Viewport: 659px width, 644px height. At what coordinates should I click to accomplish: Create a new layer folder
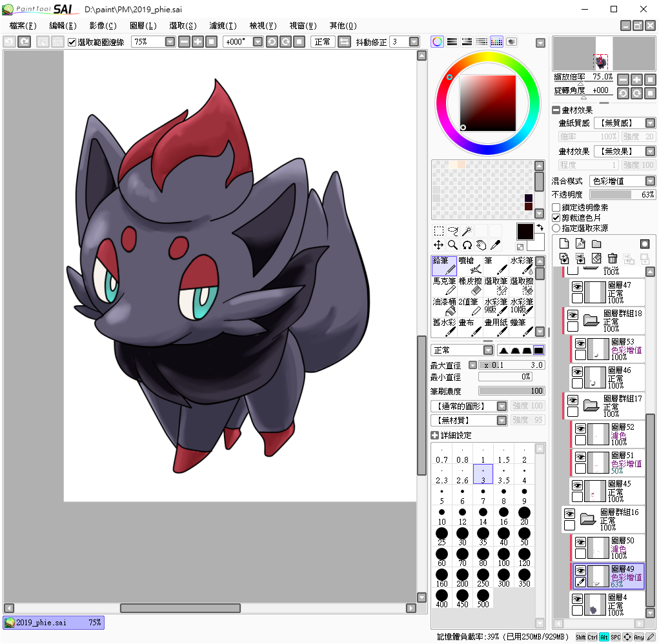tap(596, 244)
